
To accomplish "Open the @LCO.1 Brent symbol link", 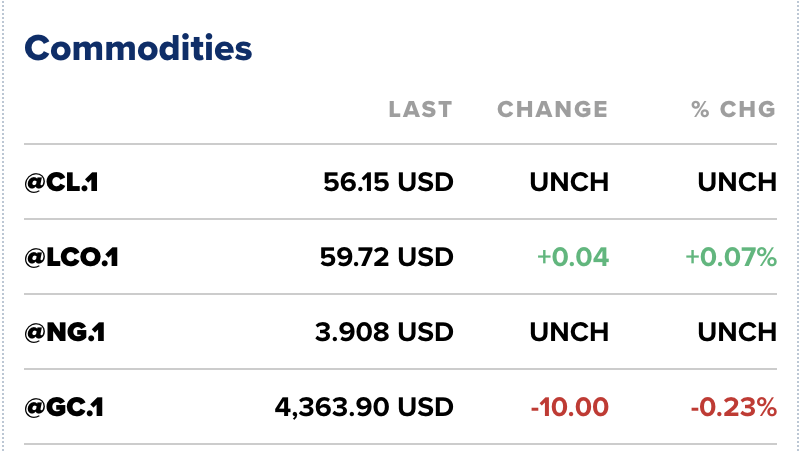I will coord(72,257).
